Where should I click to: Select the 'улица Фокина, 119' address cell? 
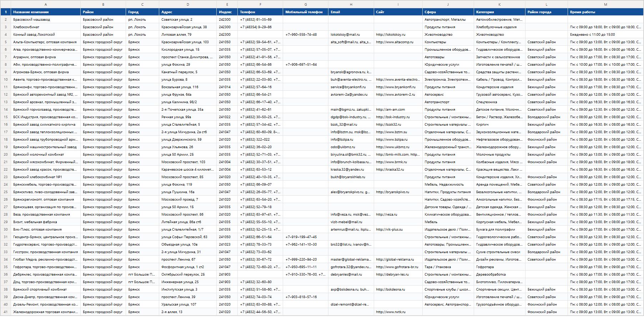[x=188, y=185]
